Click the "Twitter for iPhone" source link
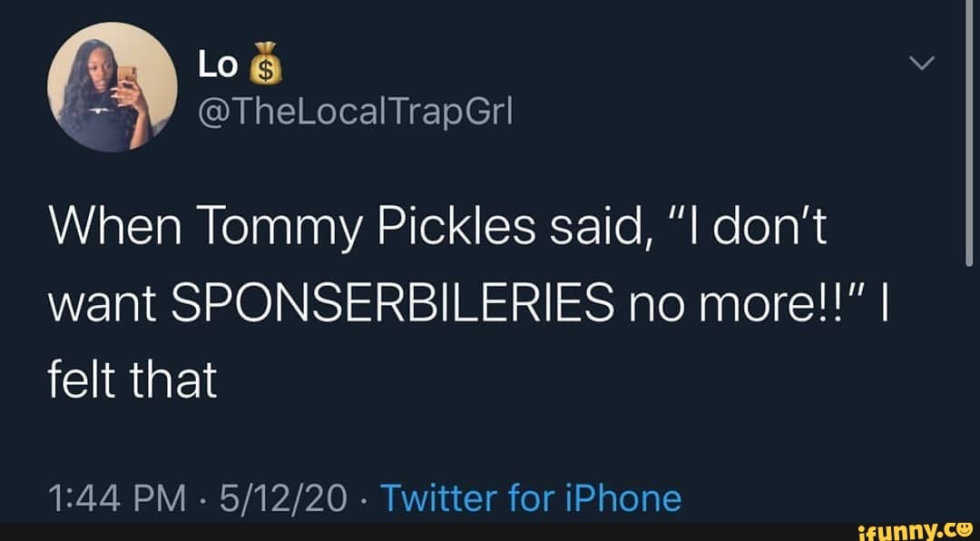 pyautogui.click(x=530, y=498)
